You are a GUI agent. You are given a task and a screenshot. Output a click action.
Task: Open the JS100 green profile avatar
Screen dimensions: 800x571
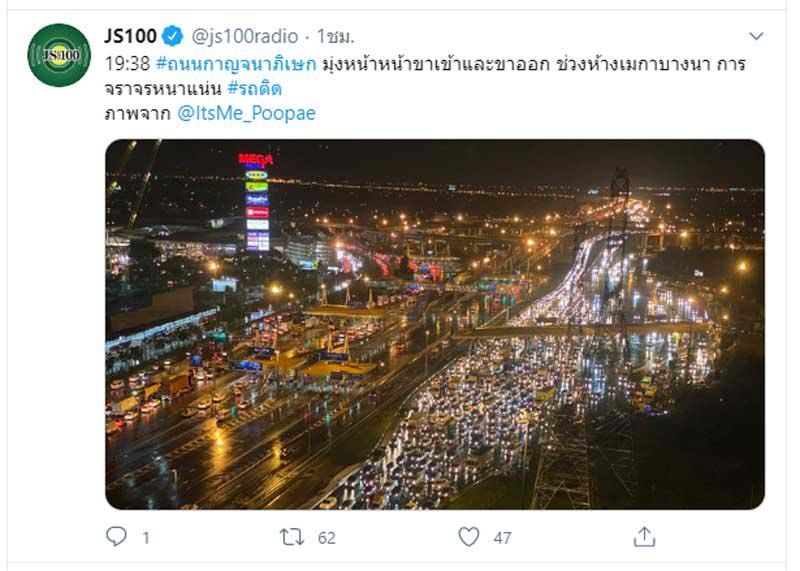point(59,55)
